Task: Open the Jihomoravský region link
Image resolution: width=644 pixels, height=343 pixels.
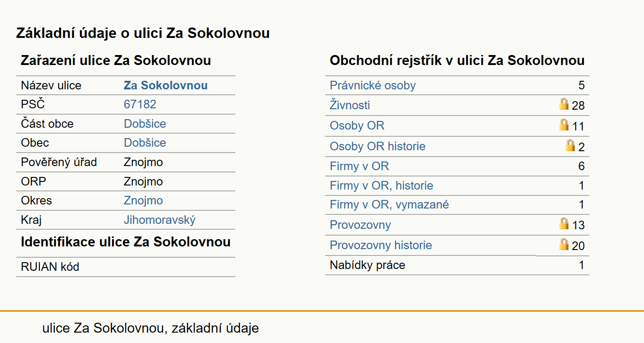Action: (160, 220)
